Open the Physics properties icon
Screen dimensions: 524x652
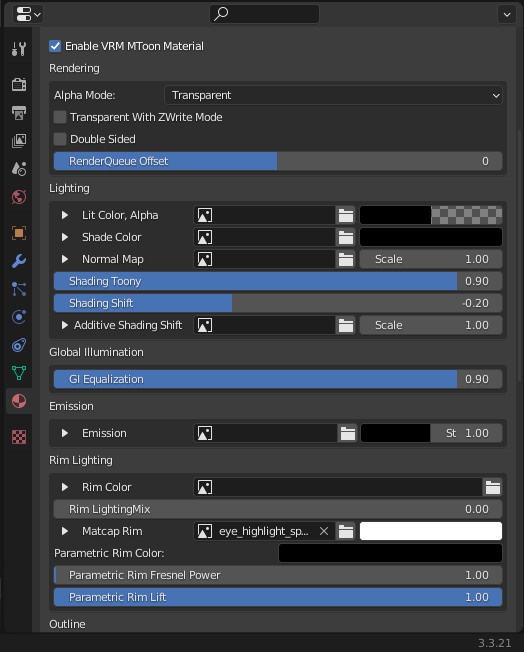[19, 317]
